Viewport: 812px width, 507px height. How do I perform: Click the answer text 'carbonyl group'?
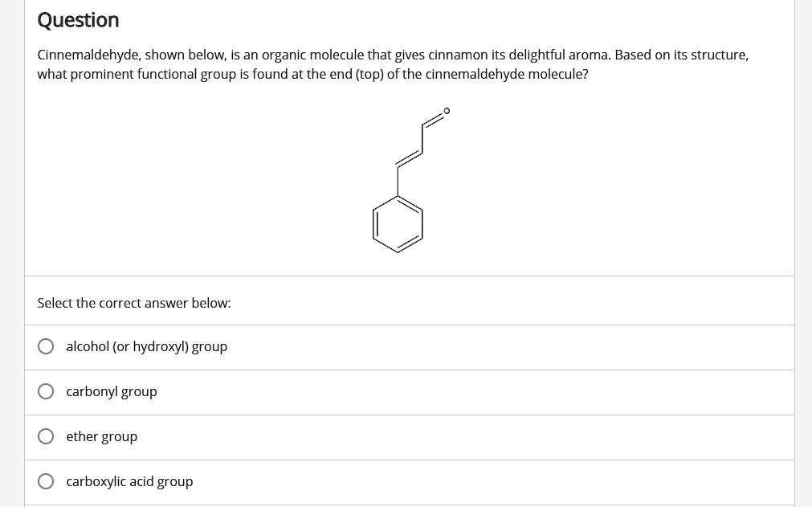pos(111,391)
